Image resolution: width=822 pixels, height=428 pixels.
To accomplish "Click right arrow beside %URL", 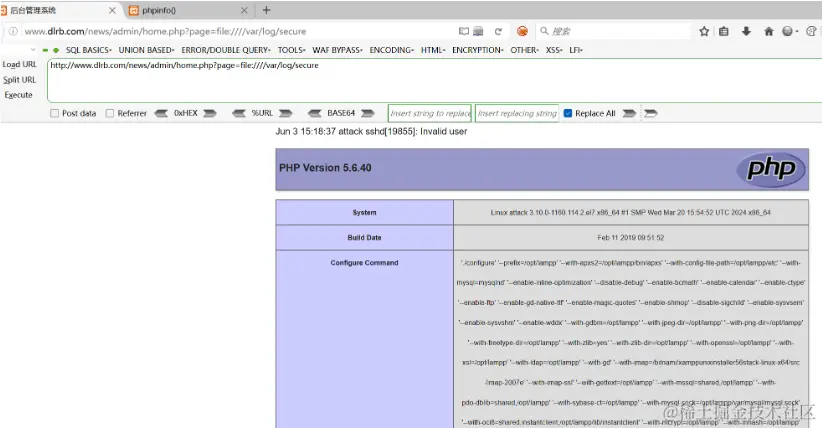I will 285,113.
